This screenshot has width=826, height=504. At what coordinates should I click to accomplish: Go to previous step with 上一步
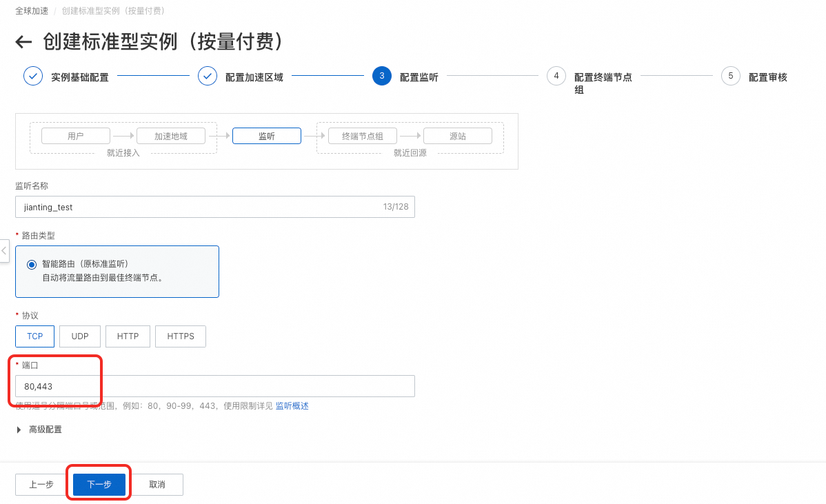pyautogui.click(x=41, y=485)
